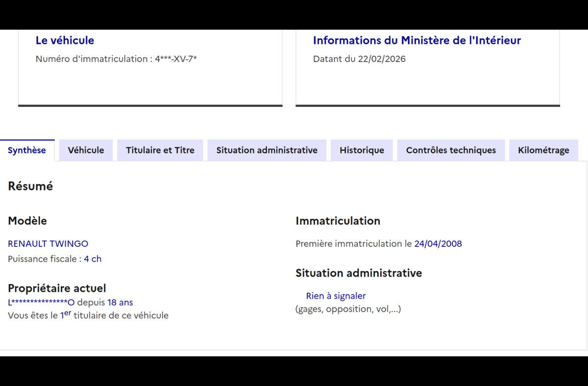
Task: Click the first registration date 24/04/2008
Action: point(438,243)
